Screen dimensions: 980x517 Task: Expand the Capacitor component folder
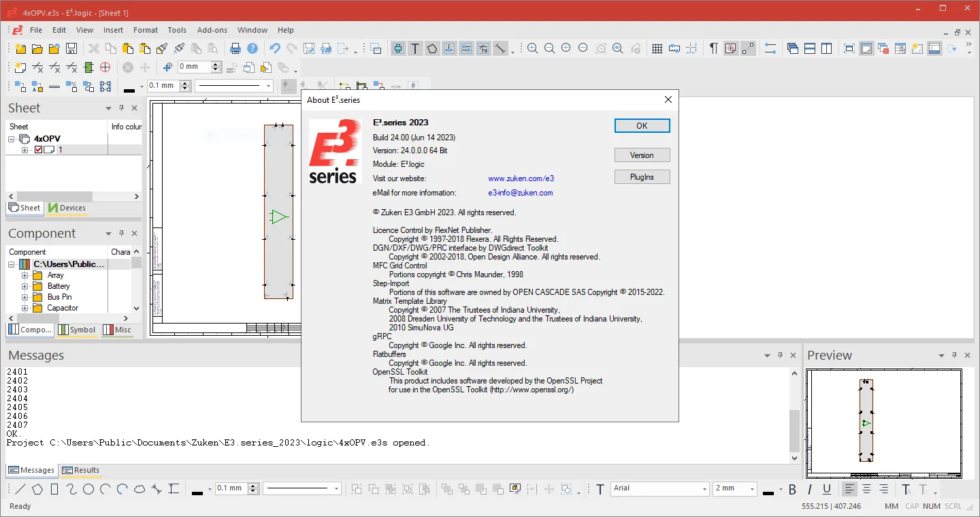click(25, 308)
